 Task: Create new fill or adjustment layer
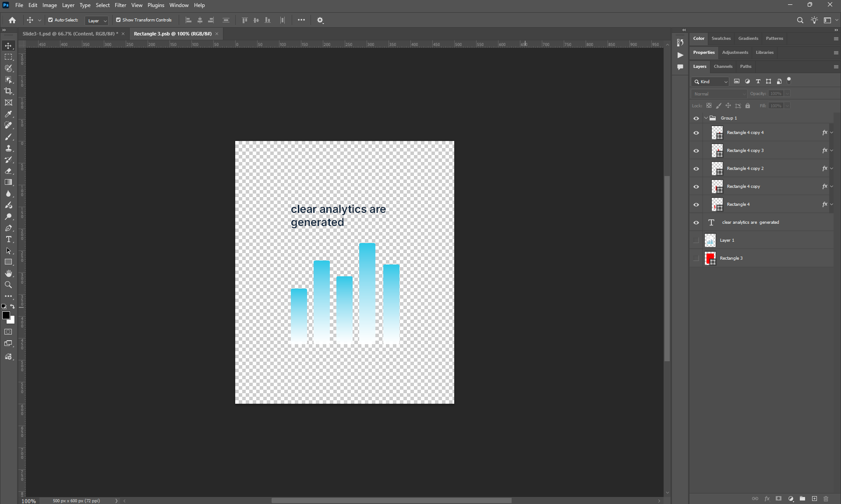point(791,498)
